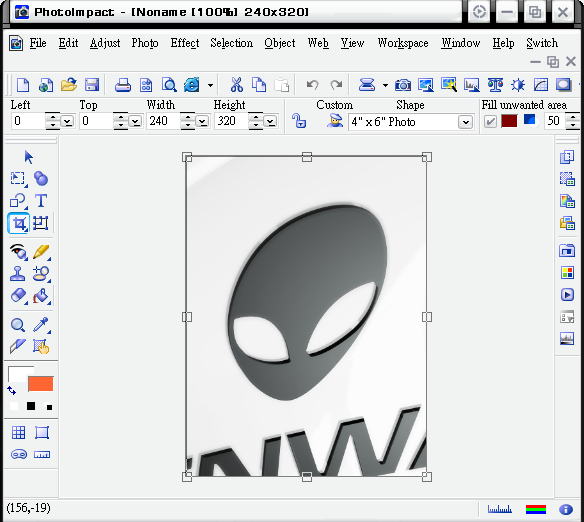Click the dark red fill color swatch
Screen dimensions: 584x522
[509, 121]
